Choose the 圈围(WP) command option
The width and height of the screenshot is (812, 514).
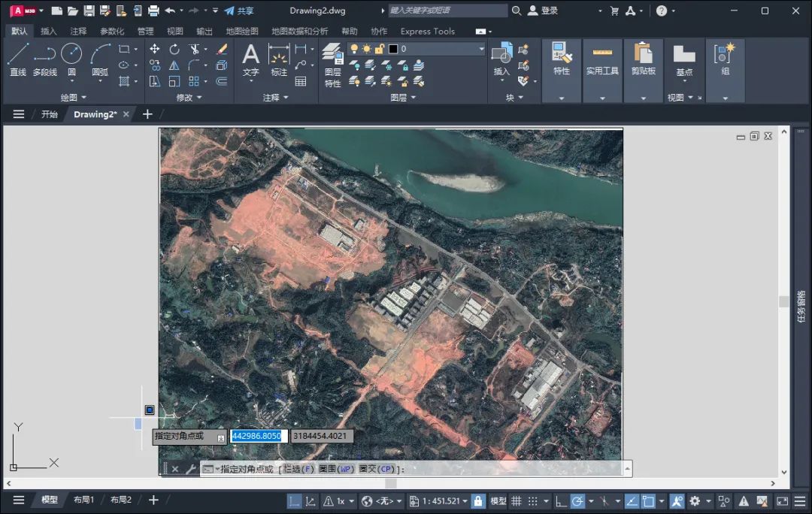click(337, 469)
